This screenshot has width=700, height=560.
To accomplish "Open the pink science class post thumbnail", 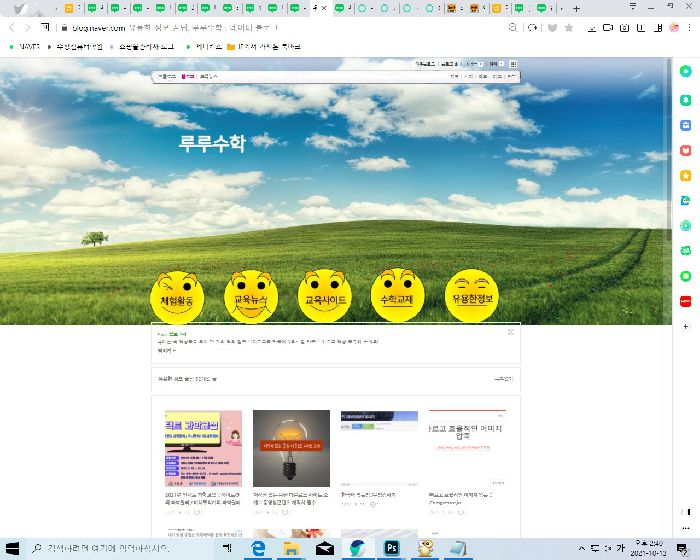I will (x=203, y=448).
